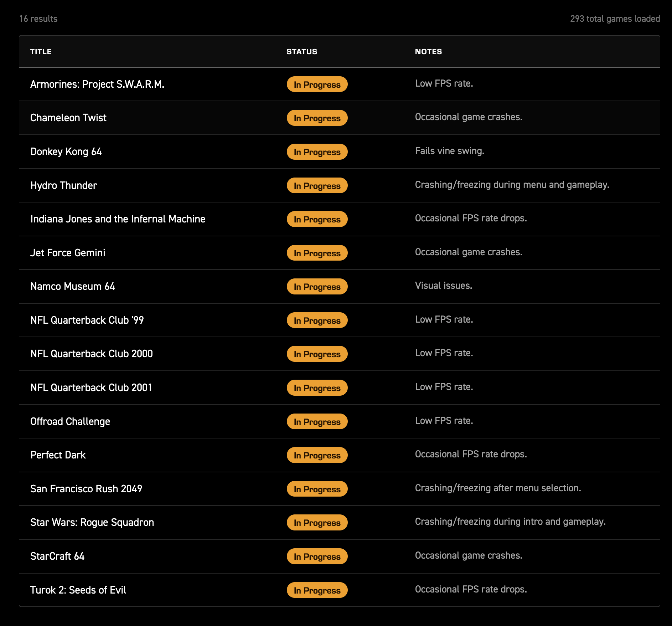Select Perfect Dark's "Occasional FPS rate drops." note
The width and height of the screenshot is (672, 626).
click(471, 454)
